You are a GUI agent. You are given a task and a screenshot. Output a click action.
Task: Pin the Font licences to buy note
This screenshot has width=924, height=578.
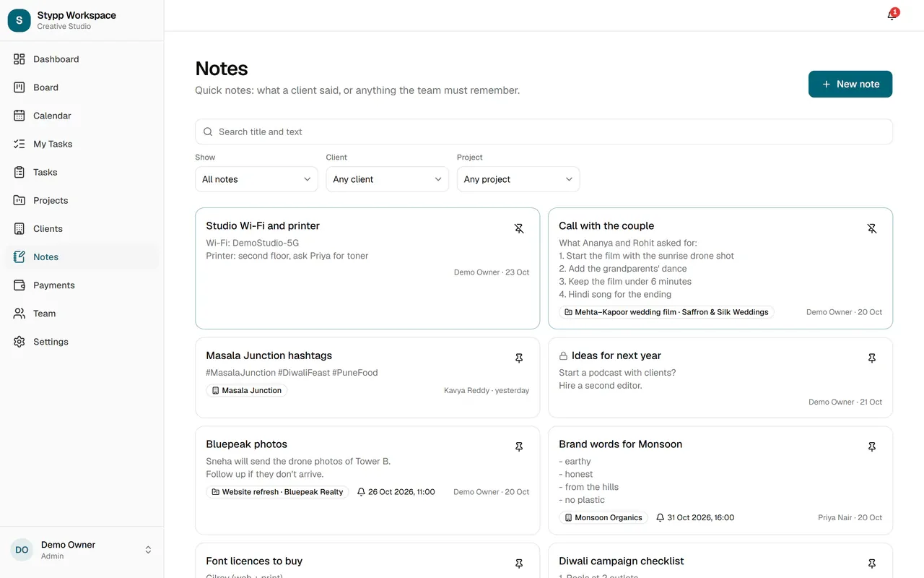coord(519,564)
